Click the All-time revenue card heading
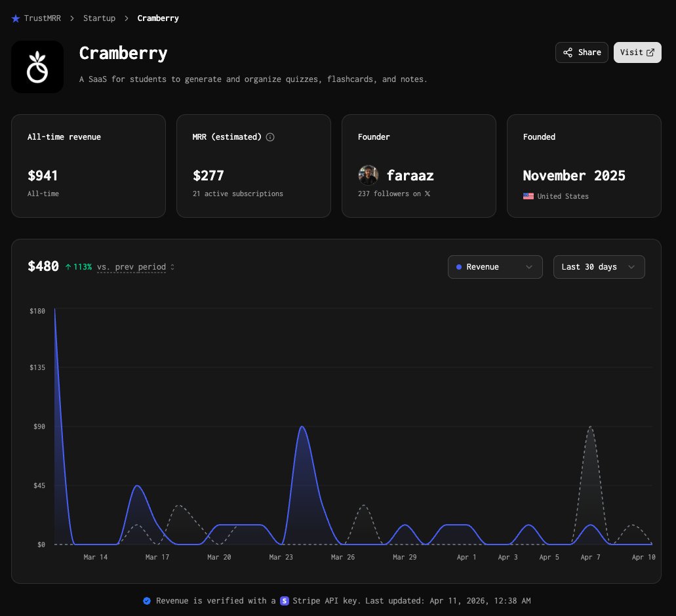The image size is (676, 616). click(64, 136)
